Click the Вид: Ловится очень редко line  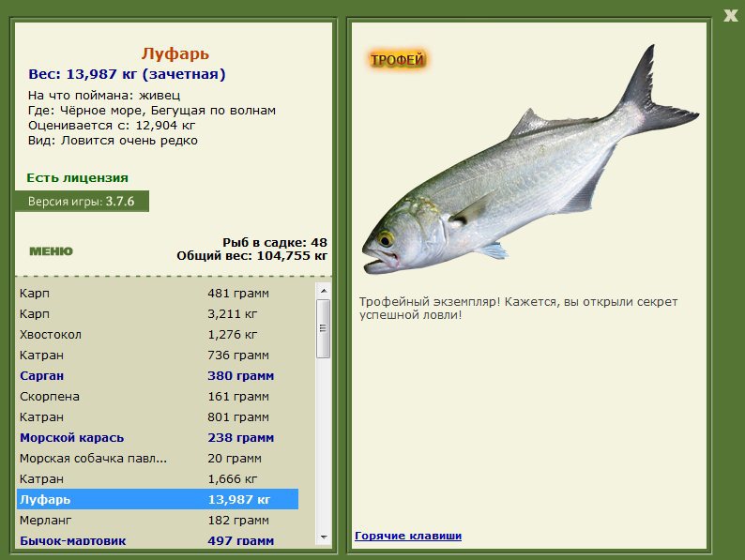113,141
